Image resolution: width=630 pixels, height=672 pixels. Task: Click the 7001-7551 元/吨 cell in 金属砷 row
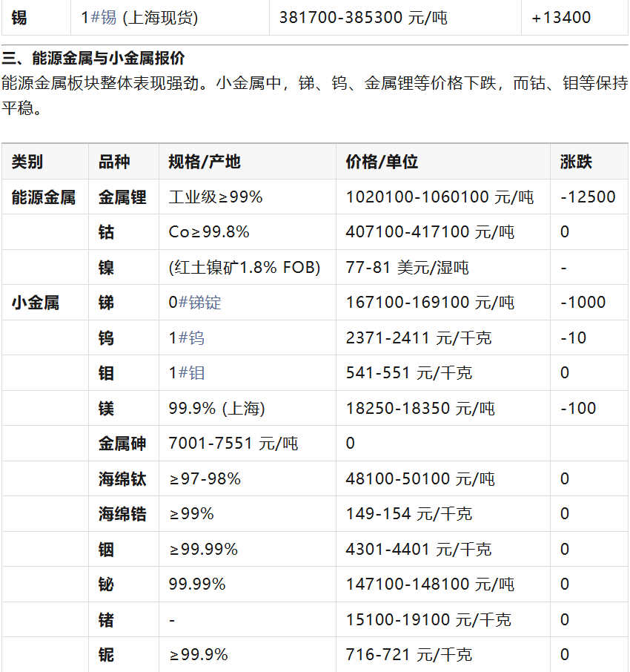coord(233,444)
